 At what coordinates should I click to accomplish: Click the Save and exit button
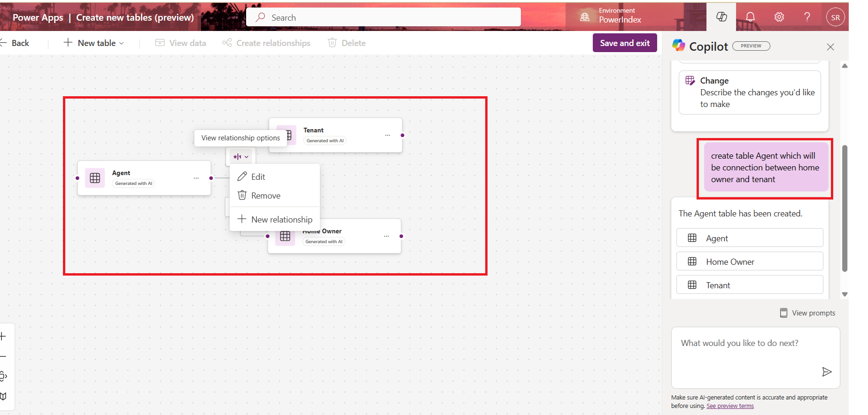[624, 43]
